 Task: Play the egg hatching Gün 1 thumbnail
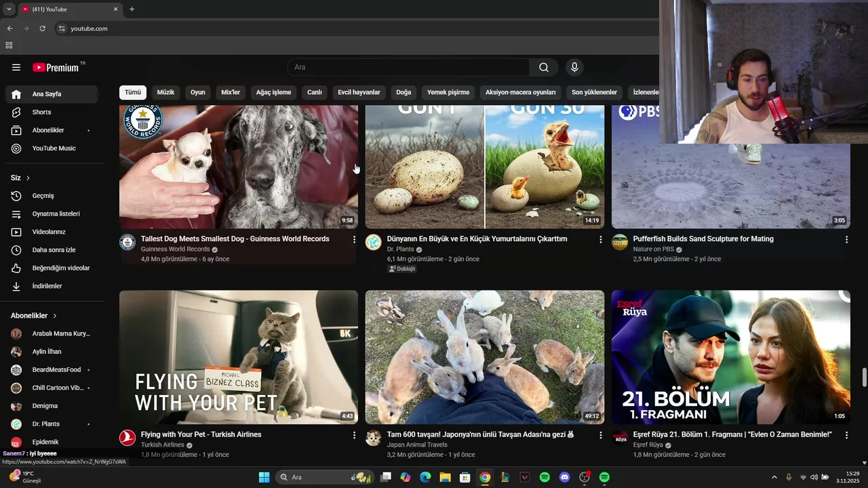[x=485, y=167]
